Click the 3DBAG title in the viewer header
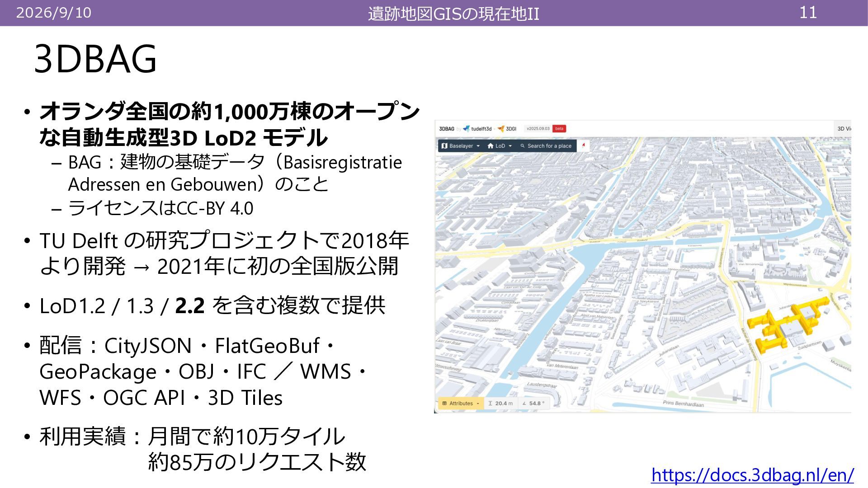Image resolution: width=868 pixels, height=488 pixels. tap(447, 129)
